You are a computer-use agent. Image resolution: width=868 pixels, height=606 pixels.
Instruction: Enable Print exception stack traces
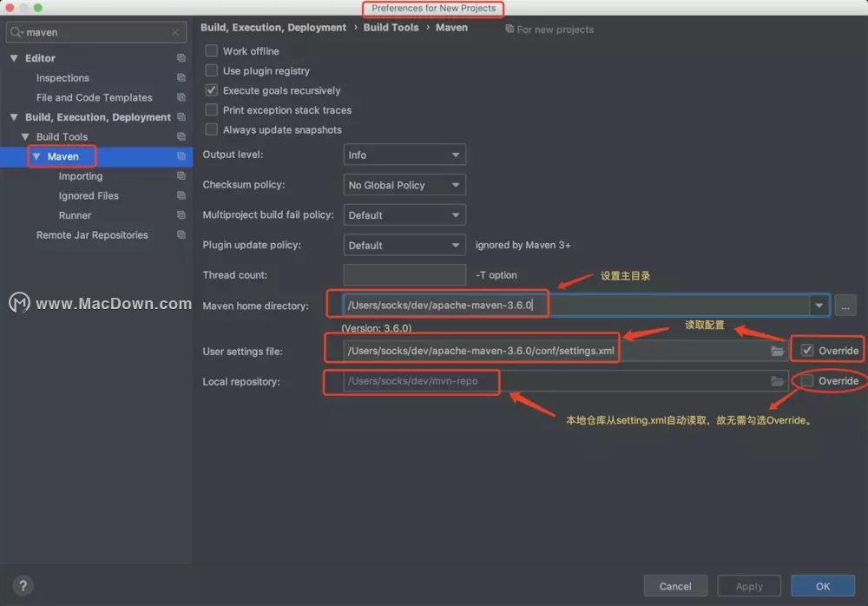(212, 109)
